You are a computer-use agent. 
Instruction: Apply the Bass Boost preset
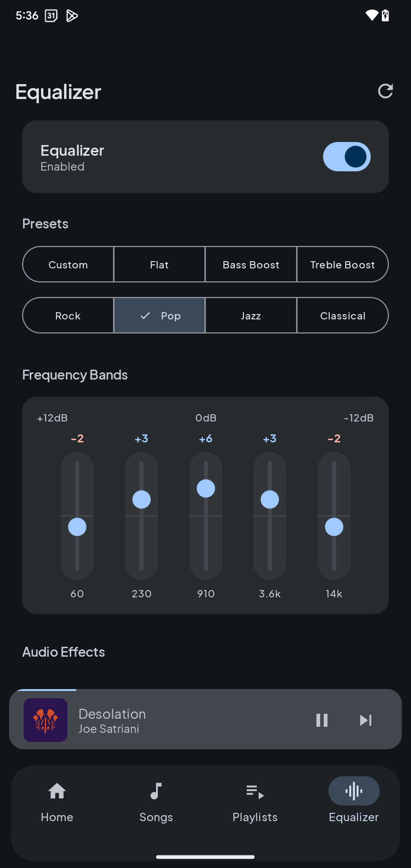[x=251, y=264]
